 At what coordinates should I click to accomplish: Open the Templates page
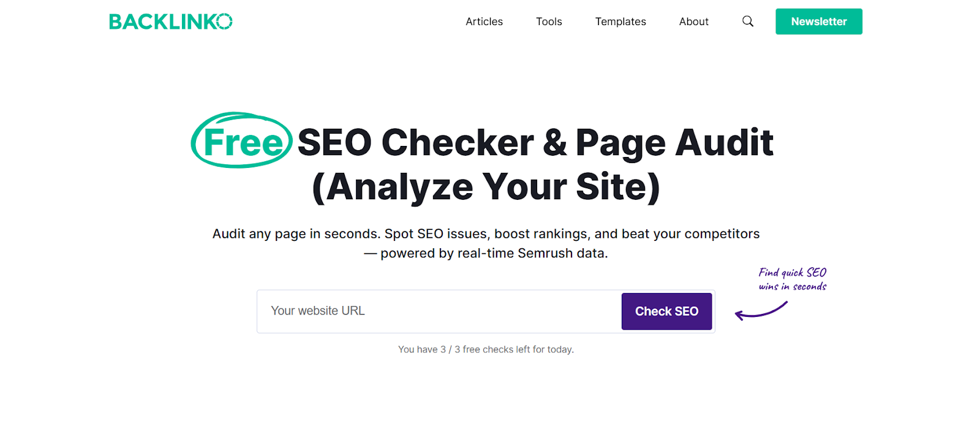[x=620, y=21]
